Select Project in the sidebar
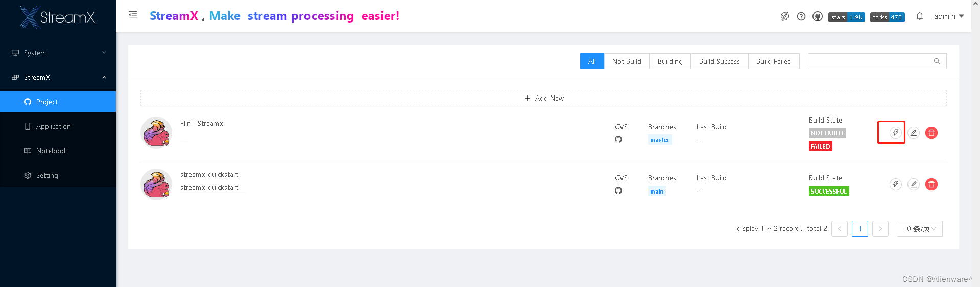The width and height of the screenshot is (980, 287). click(58, 102)
